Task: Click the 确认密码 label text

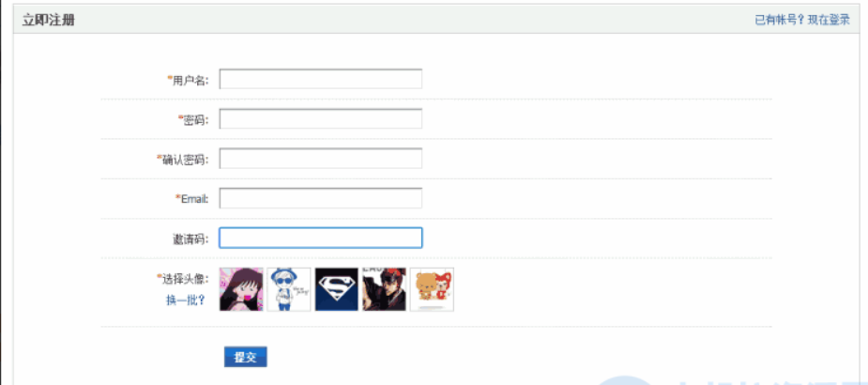Action: [185, 160]
